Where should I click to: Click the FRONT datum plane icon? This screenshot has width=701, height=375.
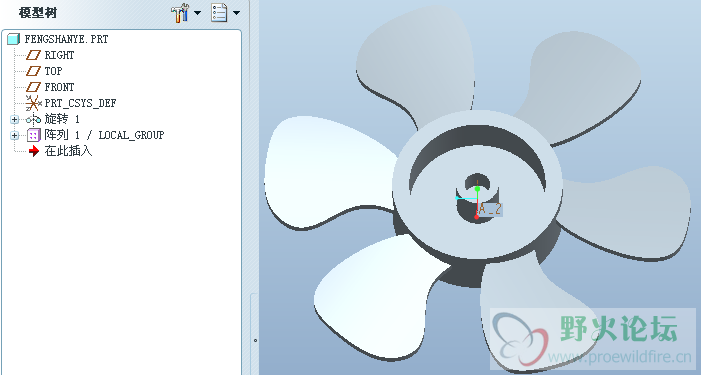point(34,87)
